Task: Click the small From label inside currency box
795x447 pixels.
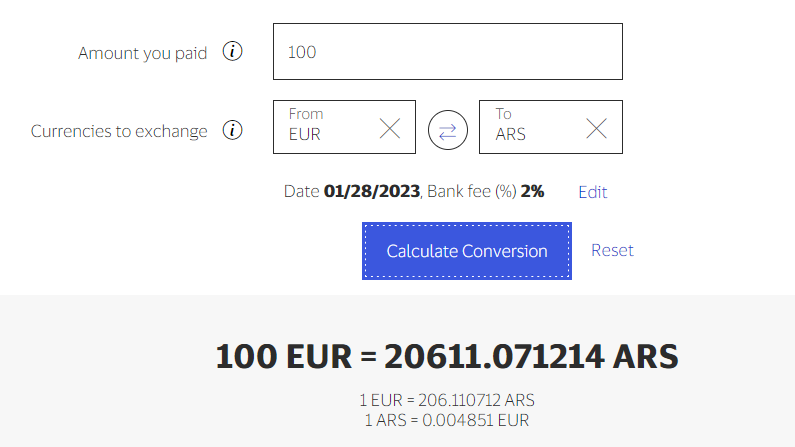Action: 306,114
